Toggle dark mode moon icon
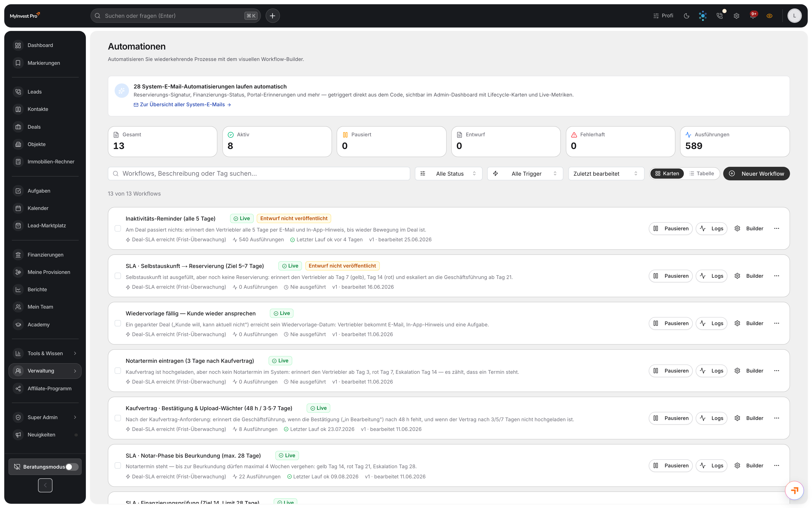Viewport: 812px width, 508px height. [686, 16]
